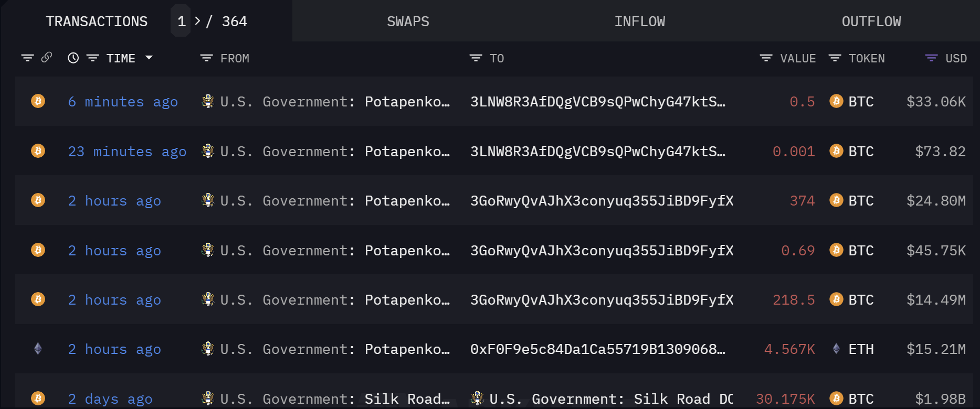Screen dimensions: 980x409
Task: Open 2 hours ago link for 0.69 BTC
Action: [114, 250]
